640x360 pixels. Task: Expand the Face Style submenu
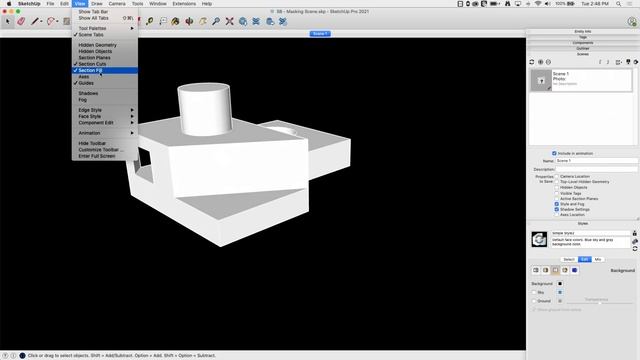coord(105,116)
